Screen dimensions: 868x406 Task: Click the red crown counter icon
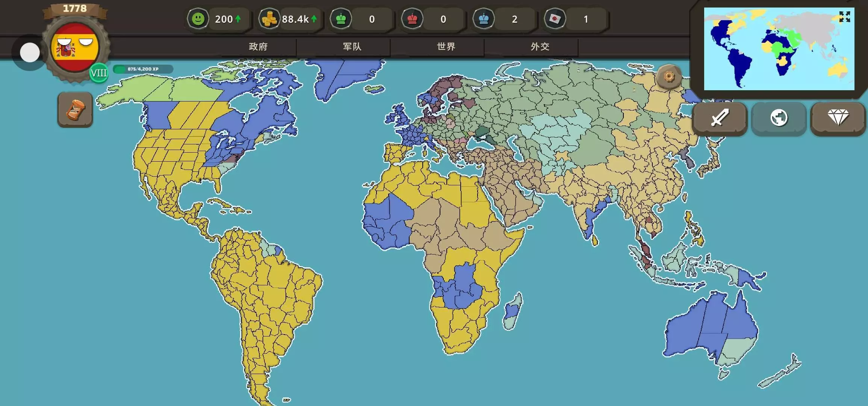[x=412, y=19]
